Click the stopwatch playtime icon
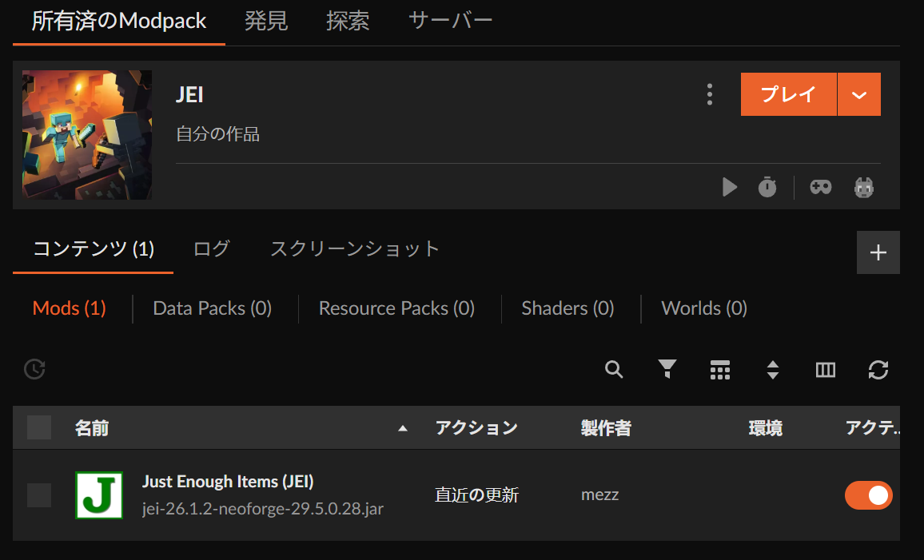924x560 pixels. 767,187
